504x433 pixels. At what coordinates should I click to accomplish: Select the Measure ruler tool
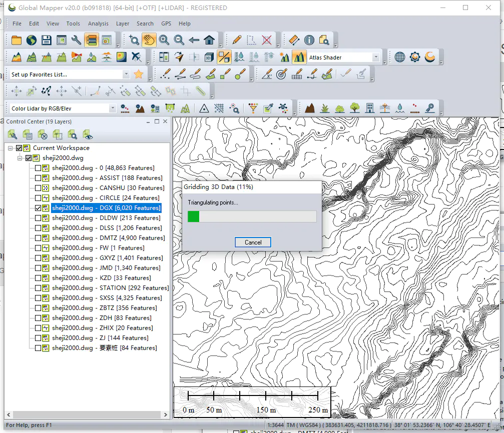coord(294,40)
